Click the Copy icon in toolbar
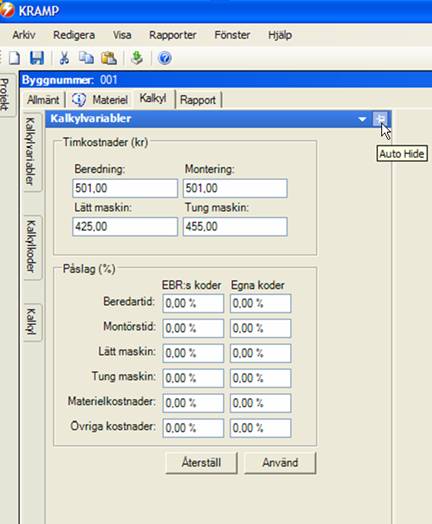The height and width of the screenshot is (524, 432). pos(86,58)
